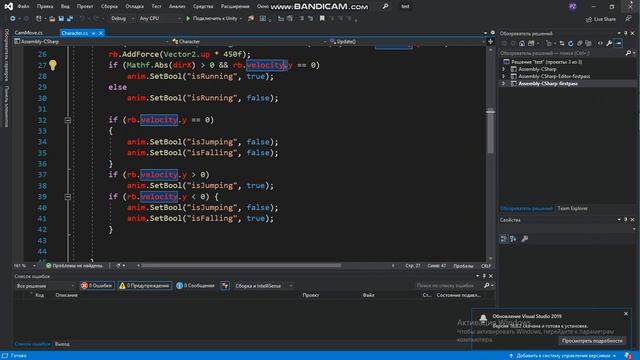Image resolution: width=640 pixels, height=360 pixels.
Task: Click the Visual Studio logo icon
Action: (8, 6)
